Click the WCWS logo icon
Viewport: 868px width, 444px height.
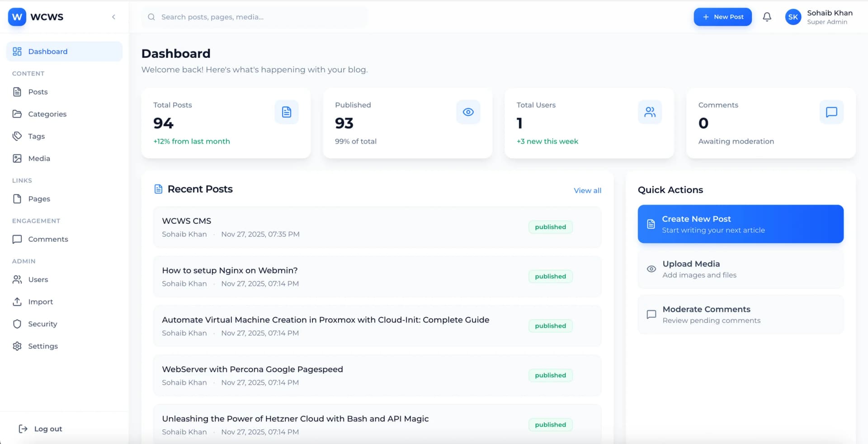coord(17,17)
